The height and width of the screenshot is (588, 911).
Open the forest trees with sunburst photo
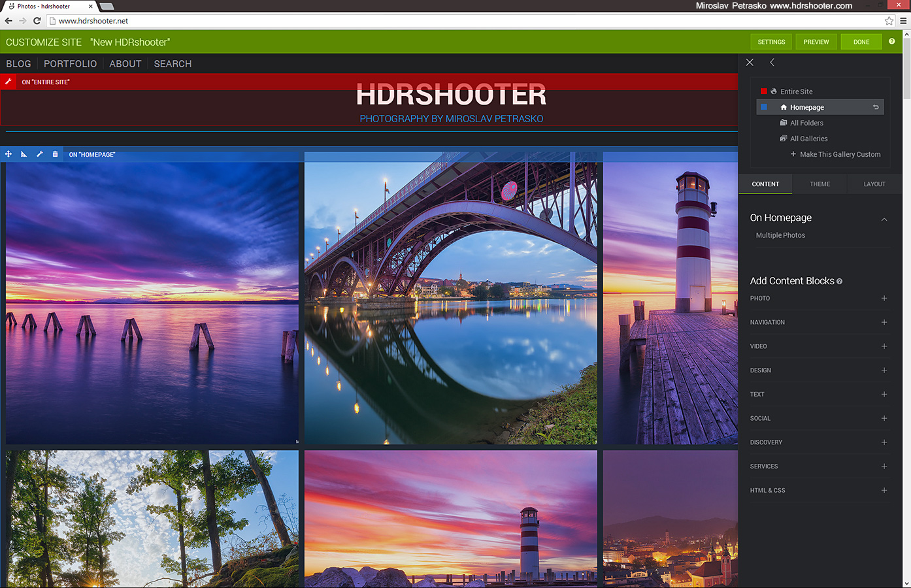point(152,519)
